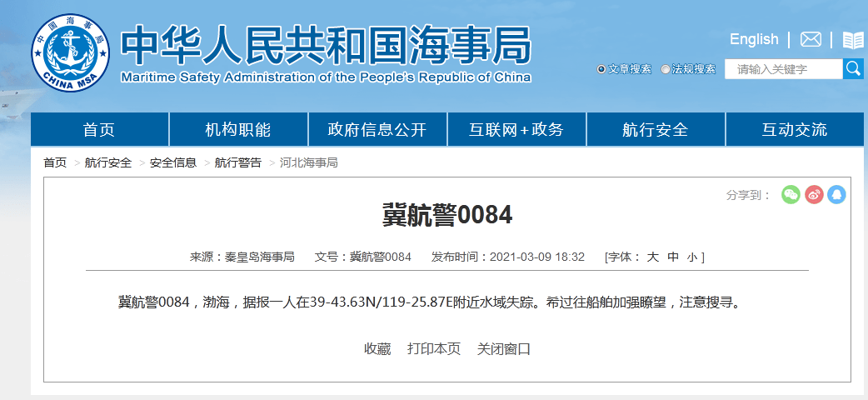Click the 关闭窗口 link
This screenshot has width=868, height=400.
pyautogui.click(x=504, y=348)
